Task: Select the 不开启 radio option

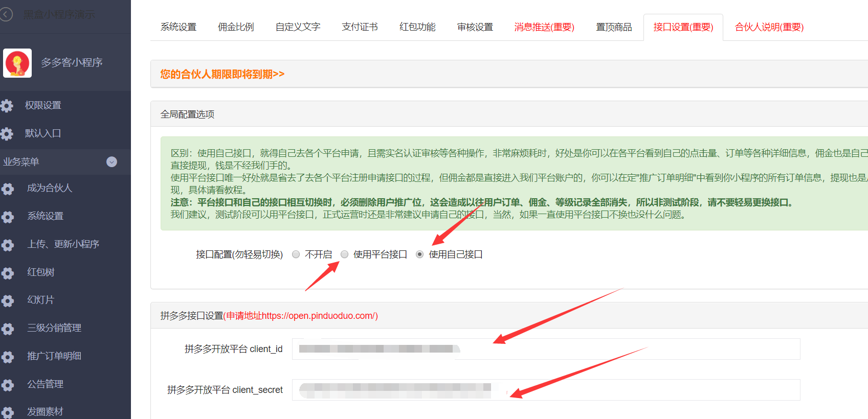Action: [296, 254]
